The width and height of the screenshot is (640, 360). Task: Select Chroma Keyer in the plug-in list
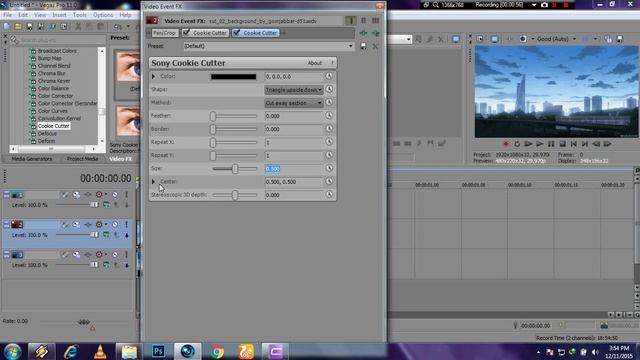point(54,81)
